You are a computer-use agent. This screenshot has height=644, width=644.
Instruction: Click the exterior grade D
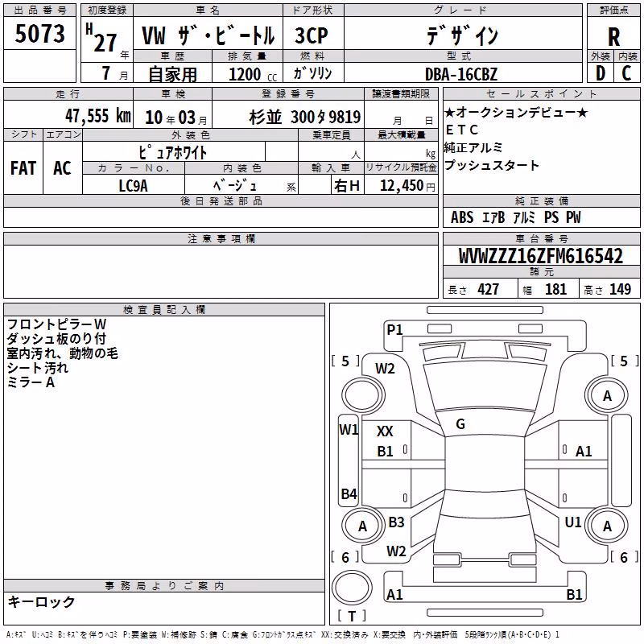601,73
